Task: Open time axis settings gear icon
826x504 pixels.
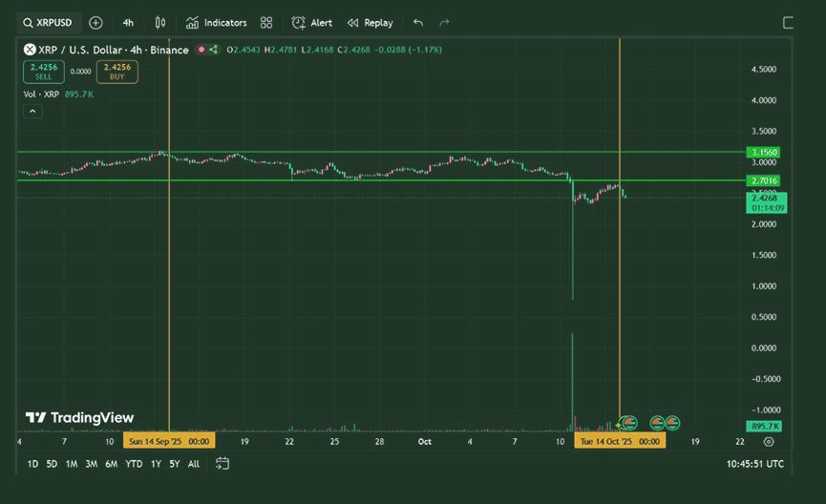Action: pyautogui.click(x=769, y=441)
